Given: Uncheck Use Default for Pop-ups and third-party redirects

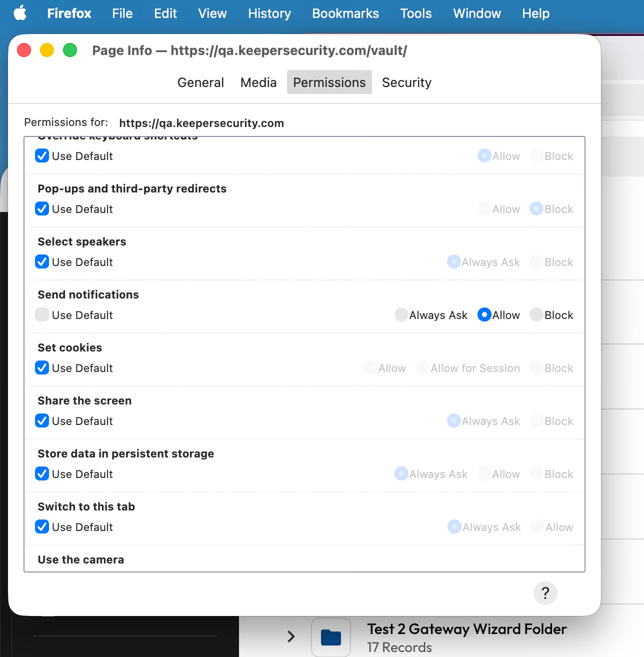Looking at the screenshot, I should pyautogui.click(x=42, y=209).
